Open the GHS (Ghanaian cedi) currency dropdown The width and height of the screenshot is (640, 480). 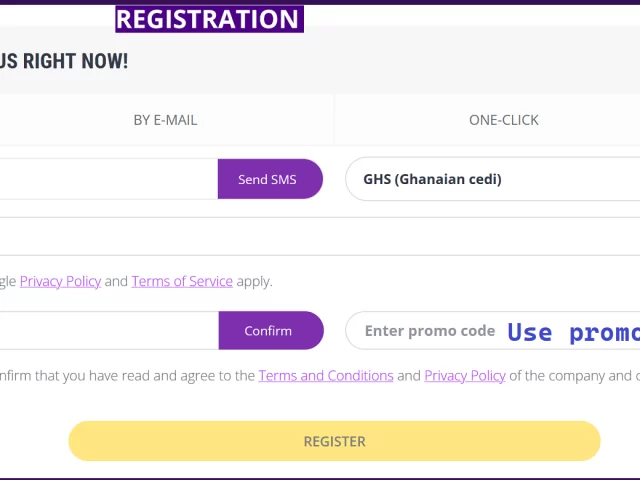(493, 179)
